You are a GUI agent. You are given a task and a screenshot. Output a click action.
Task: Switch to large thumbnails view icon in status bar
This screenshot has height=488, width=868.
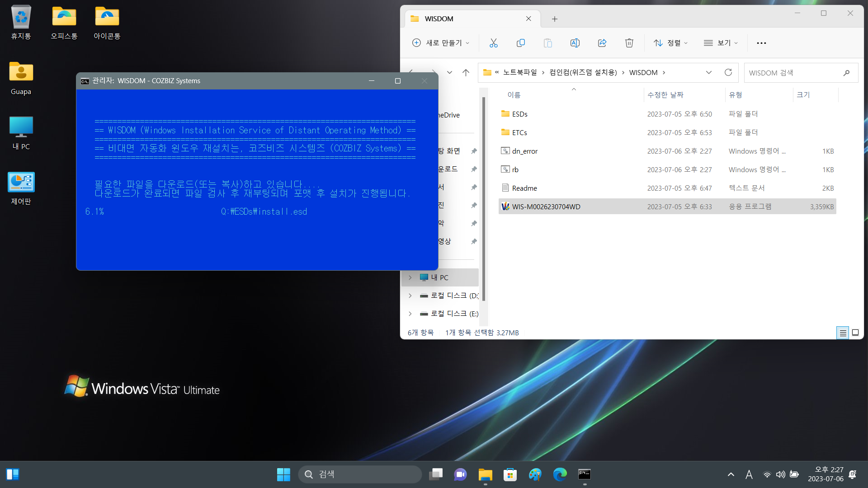(x=855, y=333)
